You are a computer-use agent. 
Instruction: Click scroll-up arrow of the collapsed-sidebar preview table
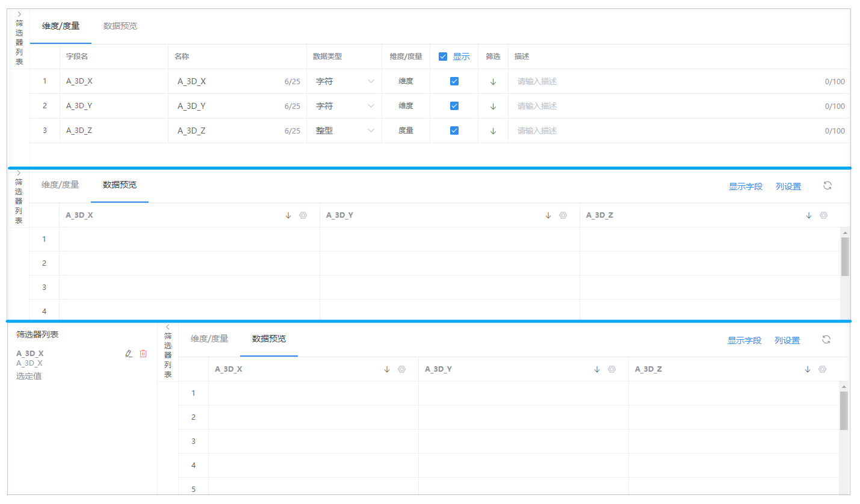(x=845, y=232)
